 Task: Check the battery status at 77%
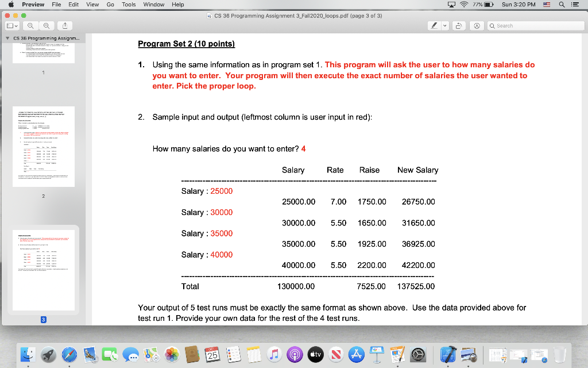pos(483,5)
